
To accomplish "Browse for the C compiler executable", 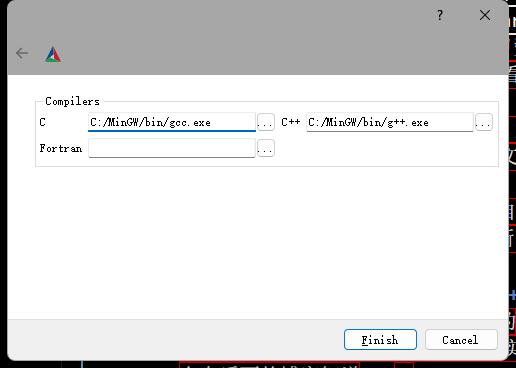I will click(x=266, y=122).
